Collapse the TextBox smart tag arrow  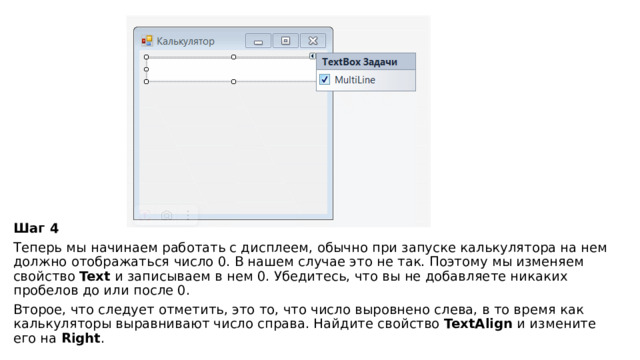[312, 56]
